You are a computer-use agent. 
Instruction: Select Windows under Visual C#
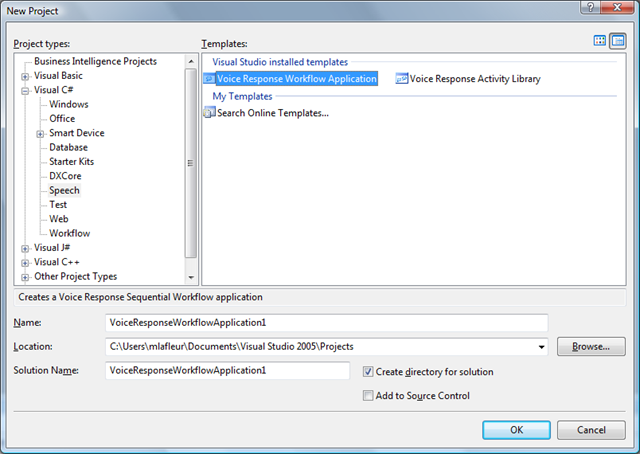pos(69,104)
